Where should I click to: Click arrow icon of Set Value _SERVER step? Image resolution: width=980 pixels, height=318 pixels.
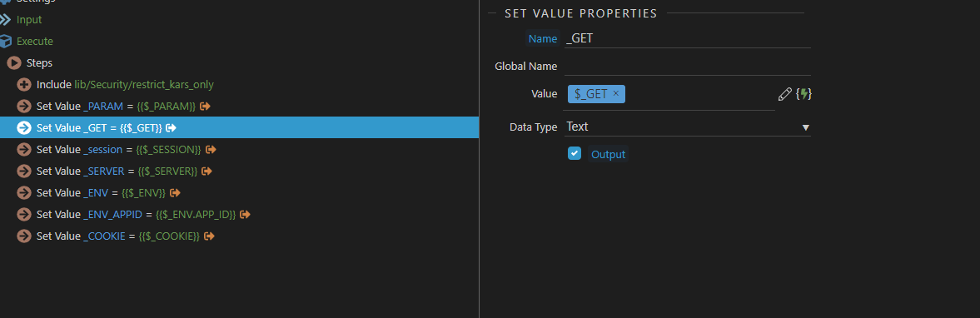tap(24, 171)
